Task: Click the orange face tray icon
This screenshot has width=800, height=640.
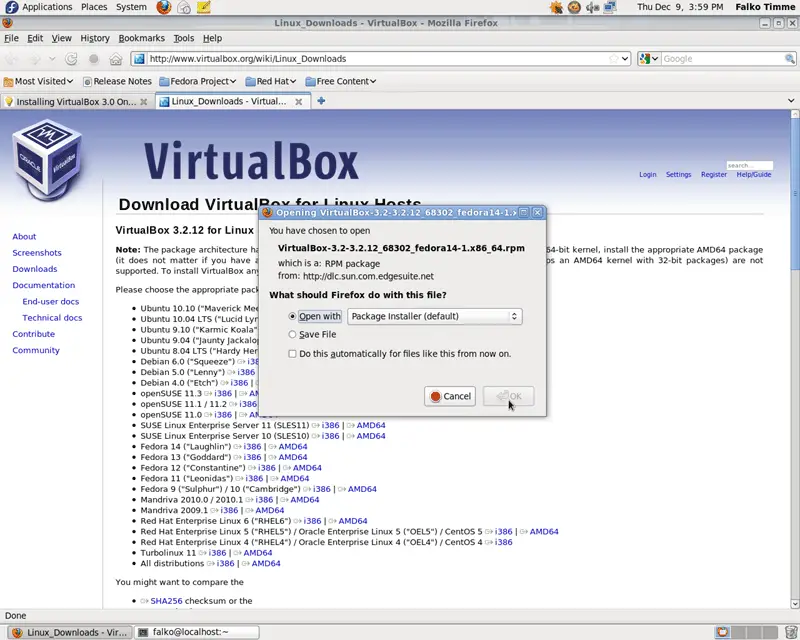Action: pos(574,7)
